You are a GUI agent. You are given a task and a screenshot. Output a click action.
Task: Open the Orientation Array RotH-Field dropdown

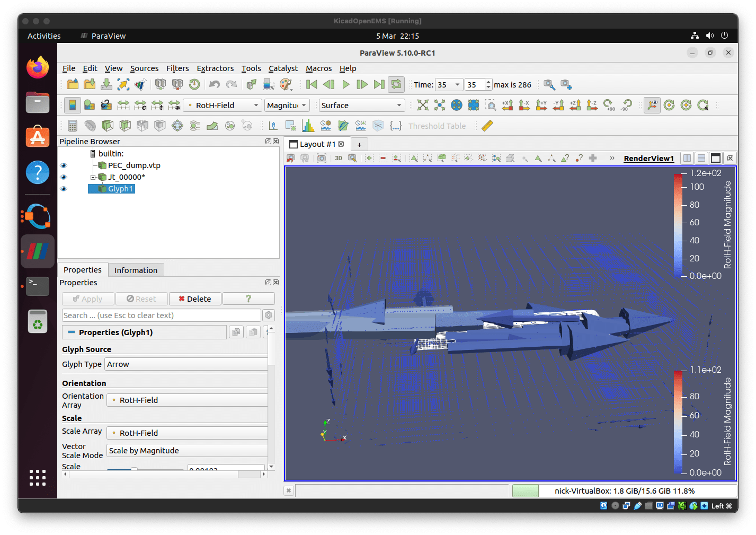186,400
